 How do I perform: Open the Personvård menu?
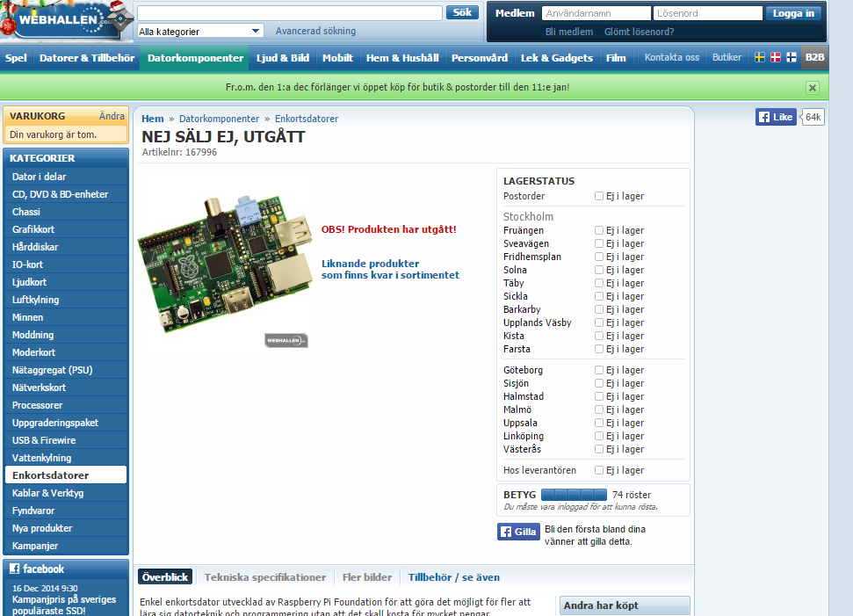point(480,58)
